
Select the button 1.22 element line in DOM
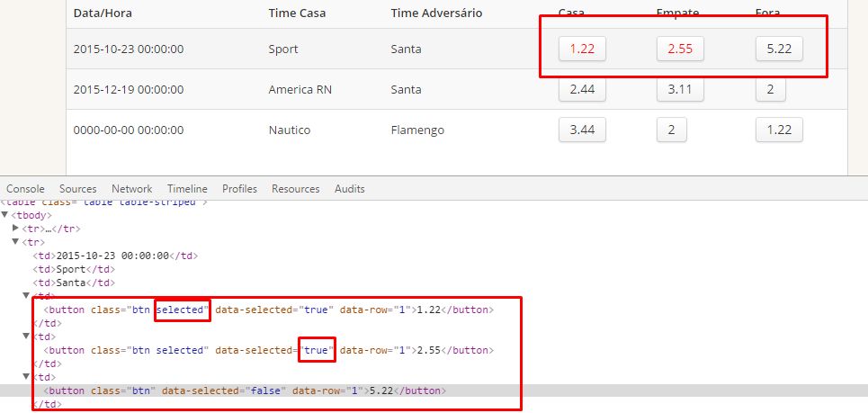[268, 310]
